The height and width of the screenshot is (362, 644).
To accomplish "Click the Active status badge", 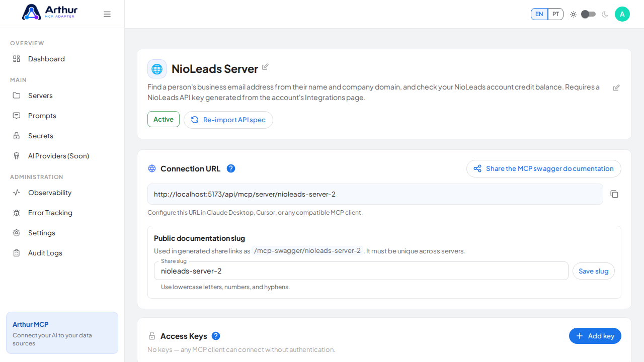I will coord(164,119).
